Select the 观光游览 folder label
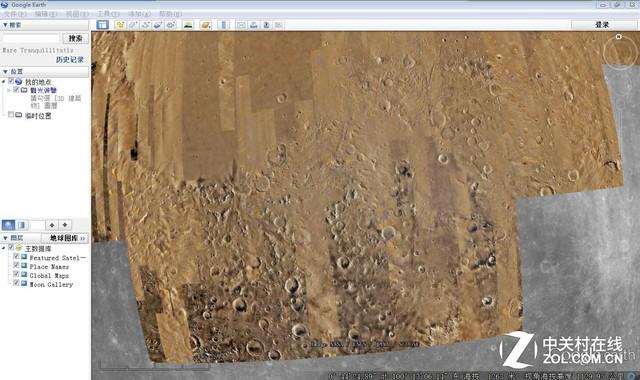Screen dimensions: 640x380 pyautogui.click(x=43, y=90)
